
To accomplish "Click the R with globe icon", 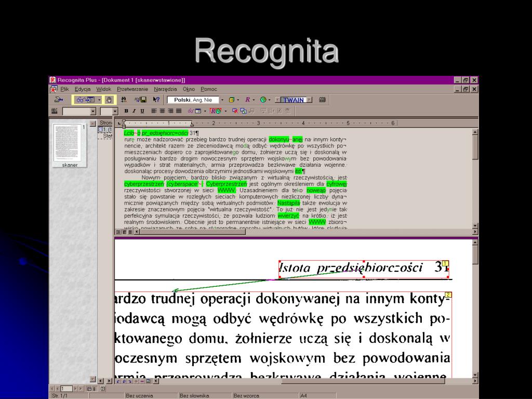I will pyautogui.click(x=215, y=111).
